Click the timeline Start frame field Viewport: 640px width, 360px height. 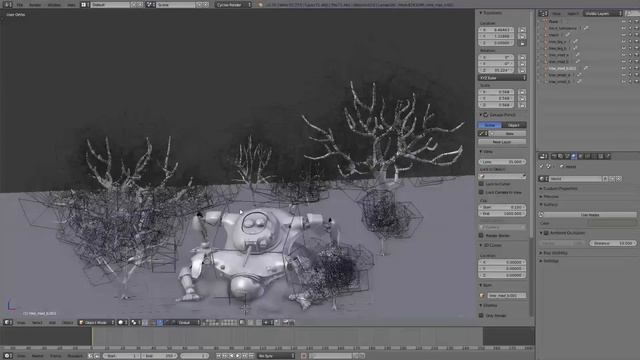tap(121, 356)
